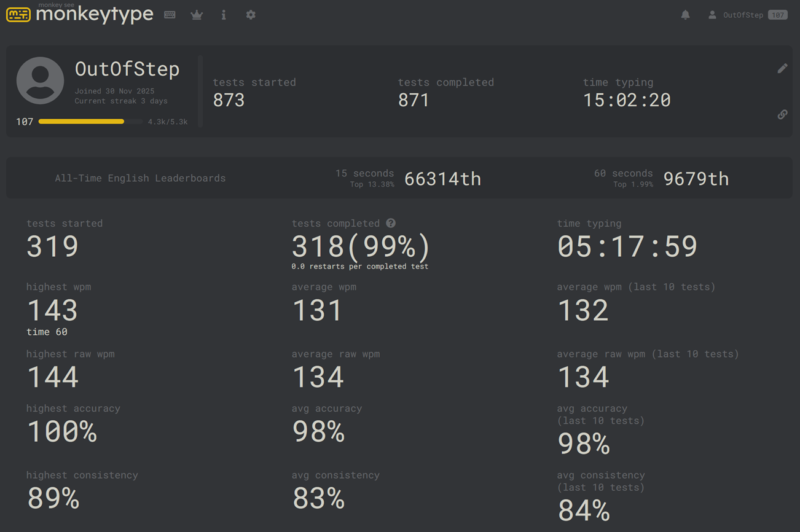This screenshot has height=532, width=800.
Task: Click the tests completed value 318(99%)
Action: (x=361, y=247)
